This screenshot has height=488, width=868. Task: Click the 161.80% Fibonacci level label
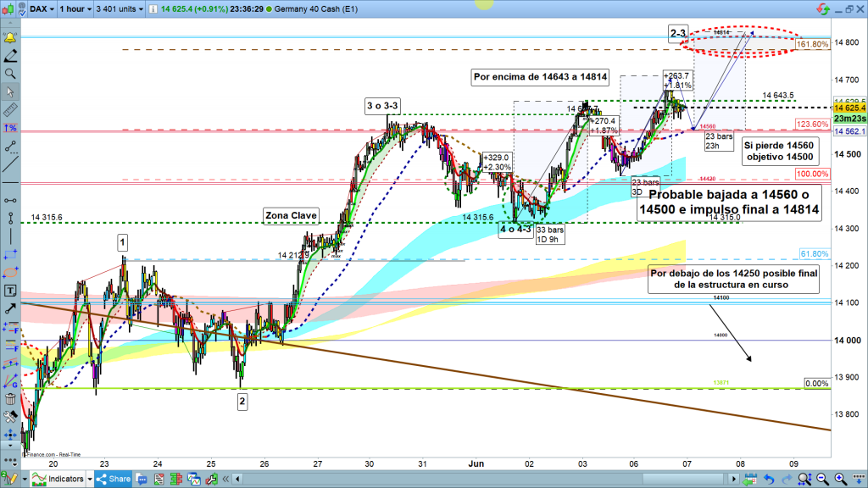[x=812, y=44]
